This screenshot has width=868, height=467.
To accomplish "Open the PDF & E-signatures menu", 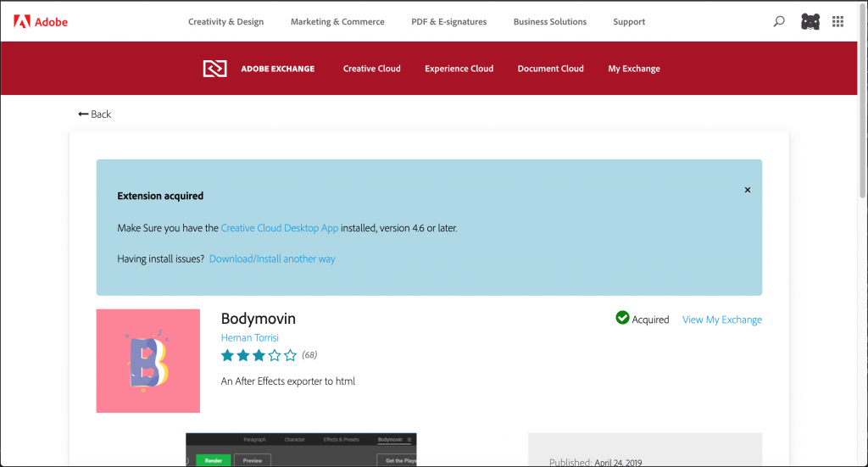I will pos(449,21).
